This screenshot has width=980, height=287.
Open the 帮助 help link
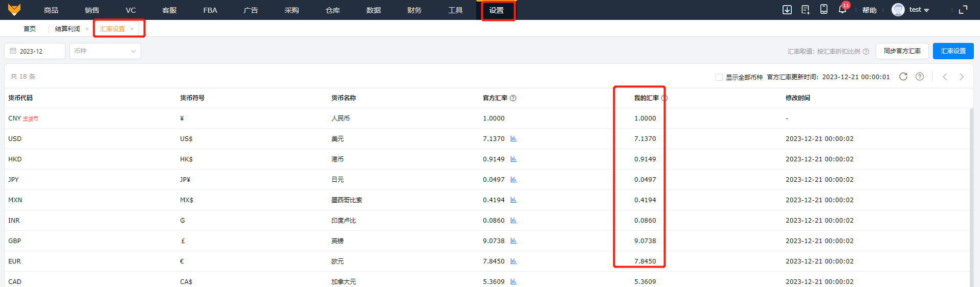click(870, 10)
